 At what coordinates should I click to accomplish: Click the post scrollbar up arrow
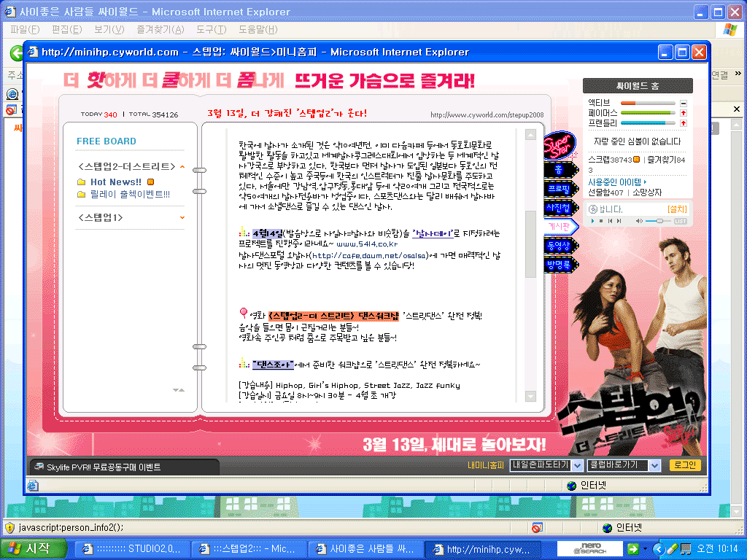click(x=530, y=135)
